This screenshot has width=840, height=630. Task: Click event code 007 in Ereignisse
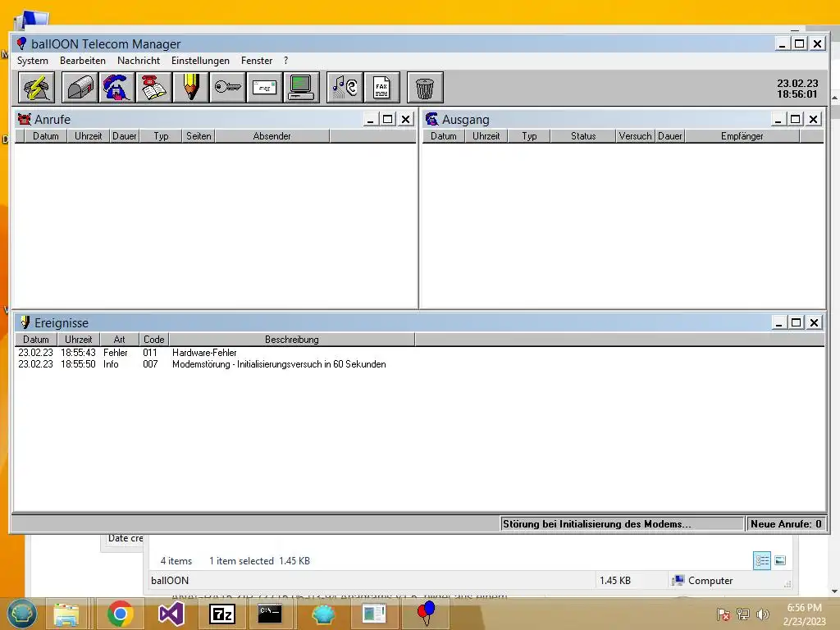click(150, 364)
